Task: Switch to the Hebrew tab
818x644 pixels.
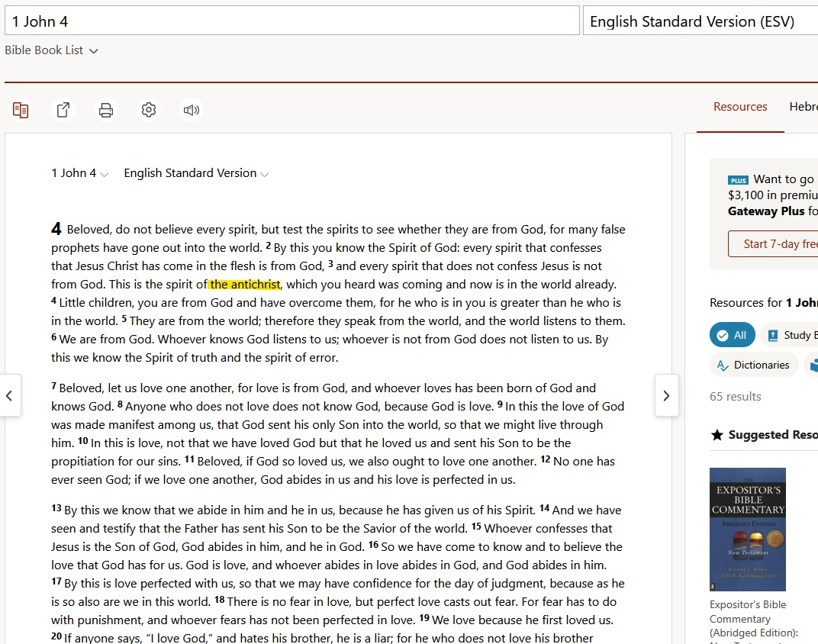Action: tap(804, 107)
